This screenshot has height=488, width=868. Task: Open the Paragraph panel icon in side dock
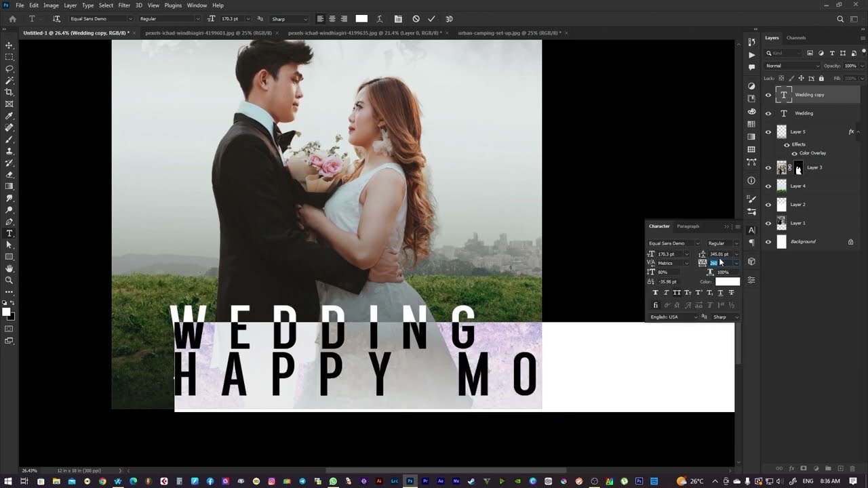coord(751,243)
